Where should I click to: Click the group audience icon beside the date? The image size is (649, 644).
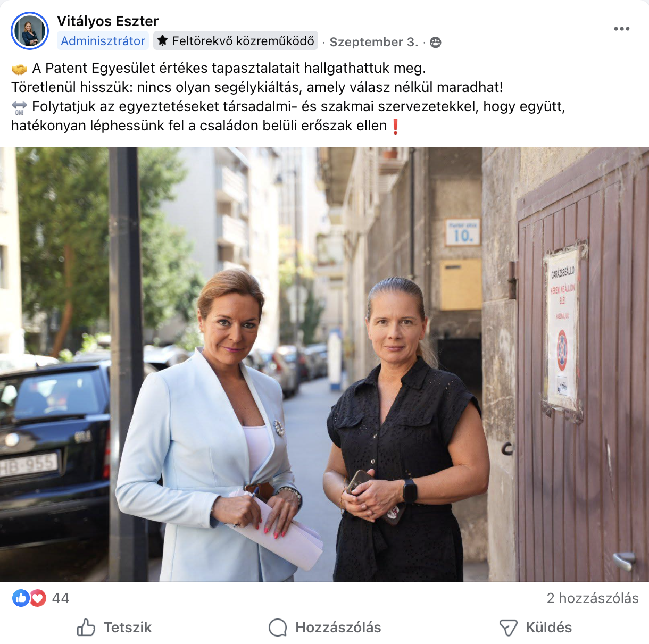436,42
